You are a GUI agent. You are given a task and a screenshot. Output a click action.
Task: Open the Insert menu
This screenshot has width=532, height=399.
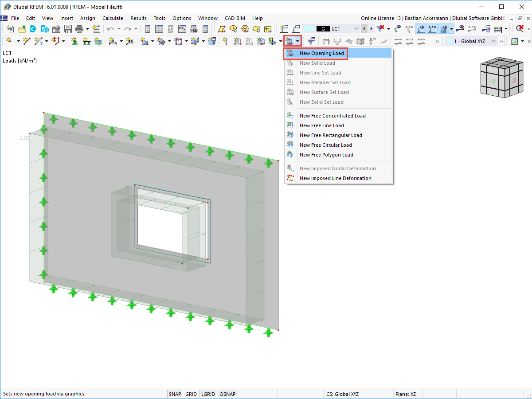(x=67, y=18)
